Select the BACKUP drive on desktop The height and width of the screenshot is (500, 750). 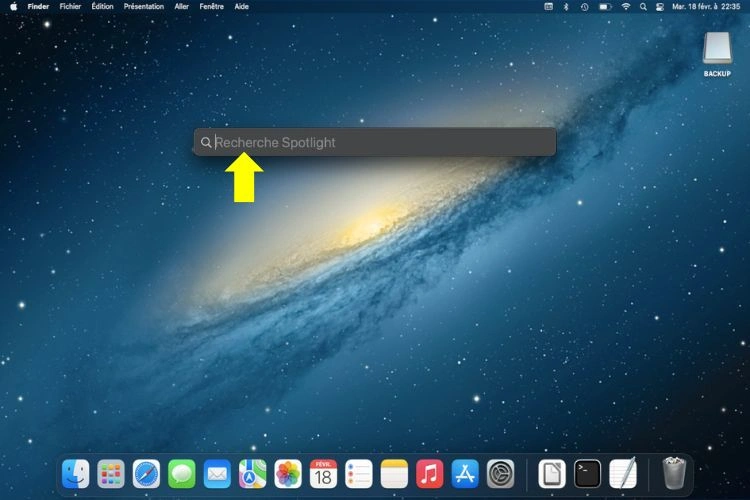(717, 54)
